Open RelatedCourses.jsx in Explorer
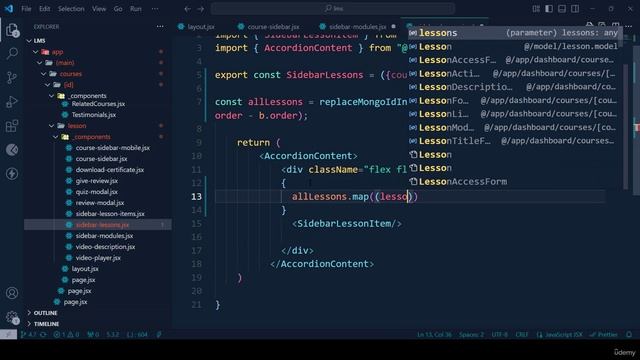 [98, 104]
